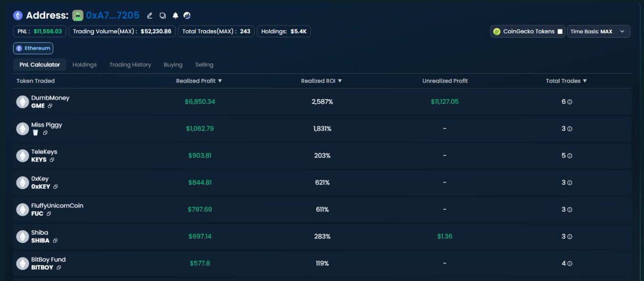Click the $1,062.79 realized profit value
Image resolution: width=644 pixels, height=281 pixels.
point(200,129)
